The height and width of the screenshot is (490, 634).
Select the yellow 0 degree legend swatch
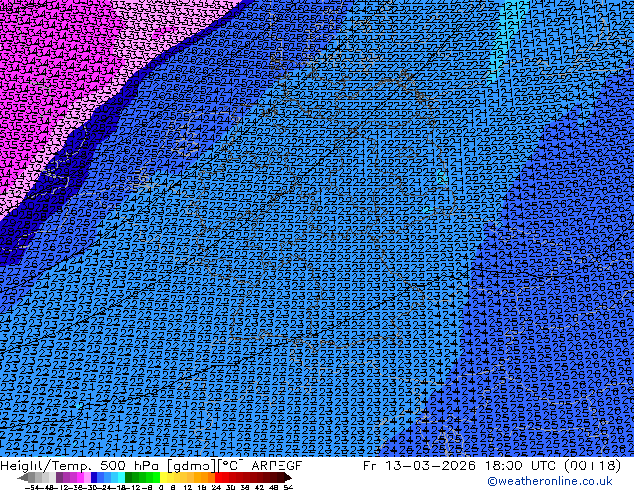click(x=163, y=477)
